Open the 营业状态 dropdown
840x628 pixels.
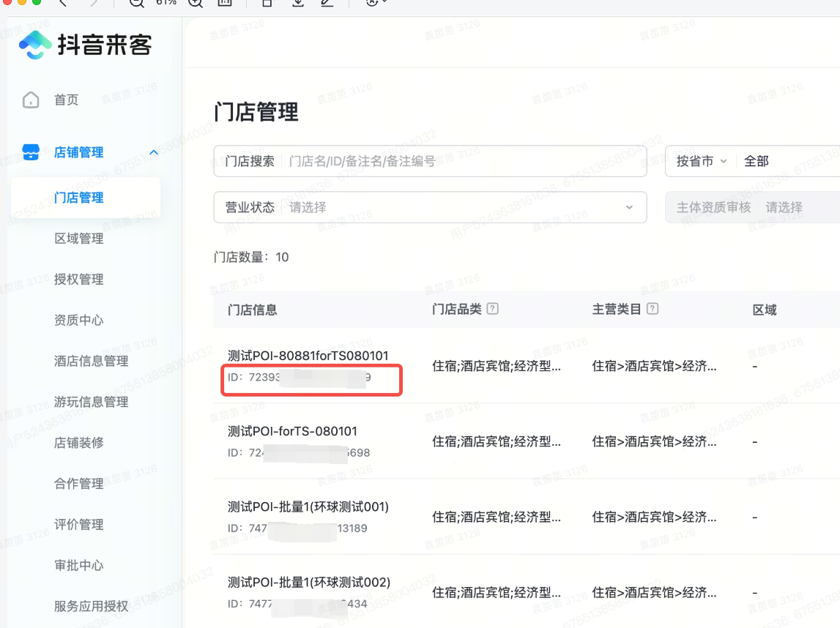tap(430, 207)
